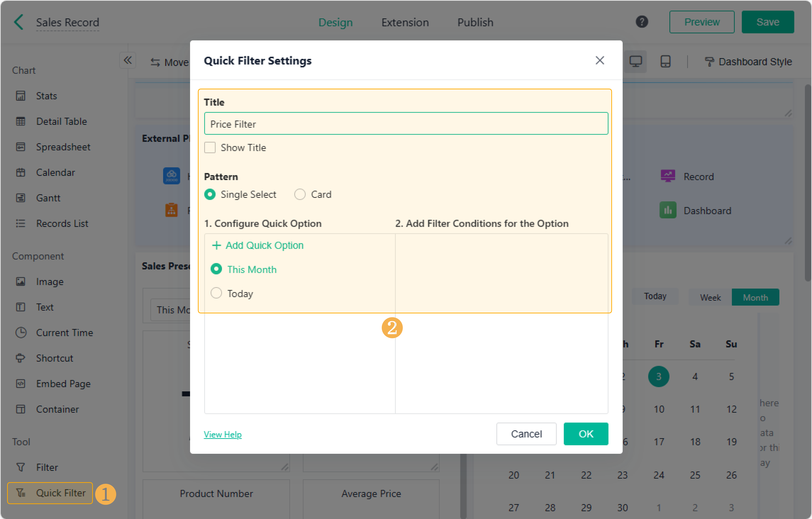The width and height of the screenshot is (812, 519).
Task: Choose the Today quick option
Action: pos(216,293)
